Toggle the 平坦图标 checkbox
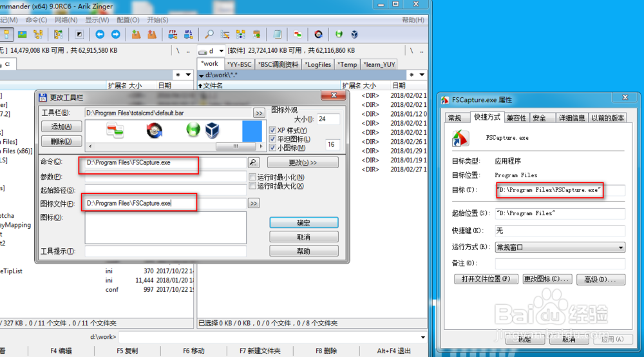 pyautogui.click(x=272, y=139)
